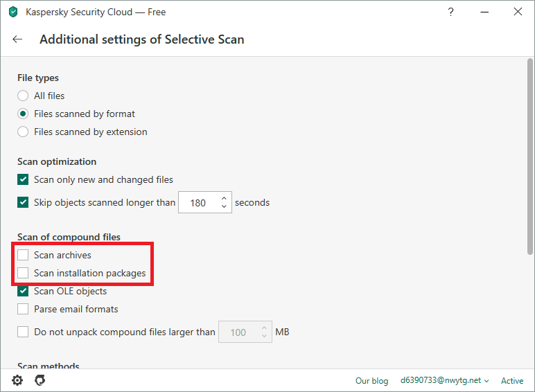535x392 pixels.
Task: Decrease the seconds value with down arrow
Action: pyautogui.click(x=224, y=207)
